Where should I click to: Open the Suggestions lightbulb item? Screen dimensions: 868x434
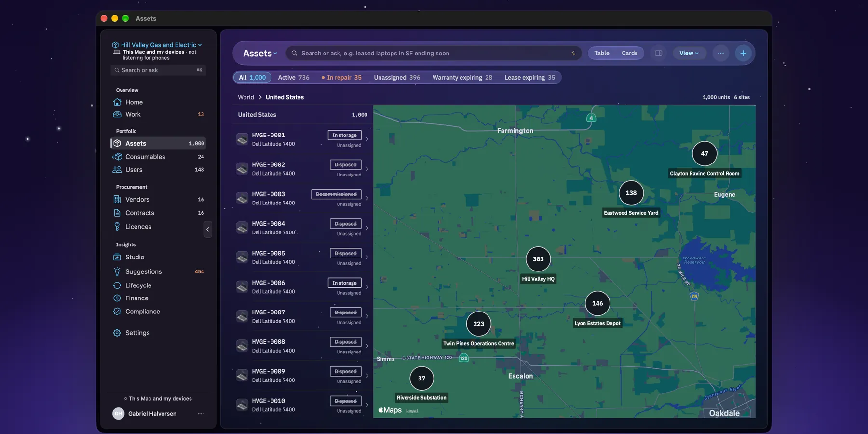point(158,271)
